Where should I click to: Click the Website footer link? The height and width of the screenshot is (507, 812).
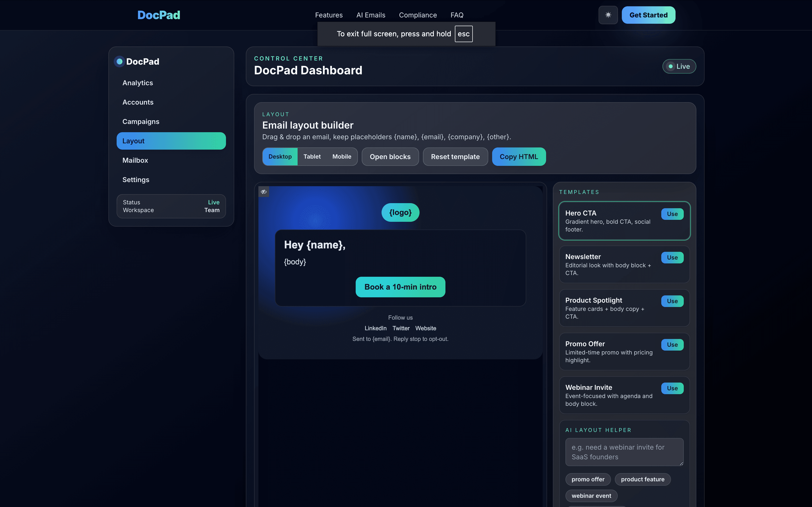(426, 328)
